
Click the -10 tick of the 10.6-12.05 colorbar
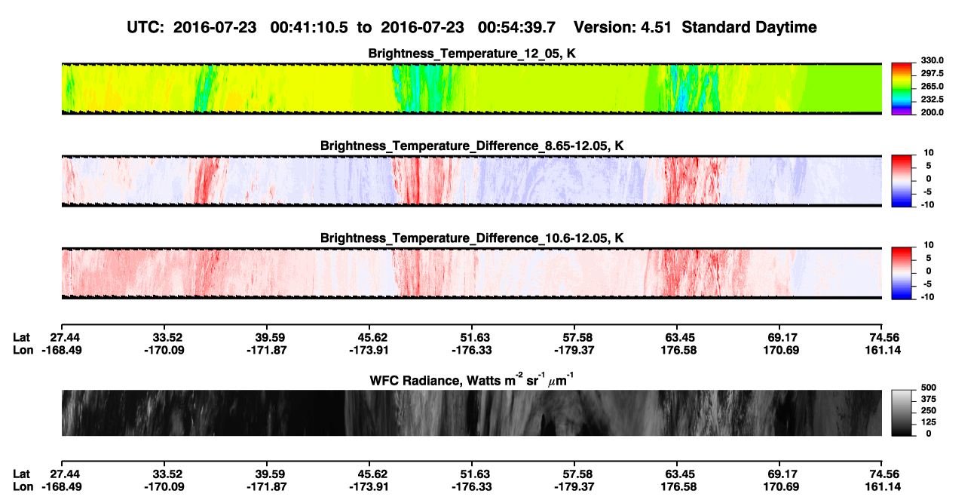point(927,296)
